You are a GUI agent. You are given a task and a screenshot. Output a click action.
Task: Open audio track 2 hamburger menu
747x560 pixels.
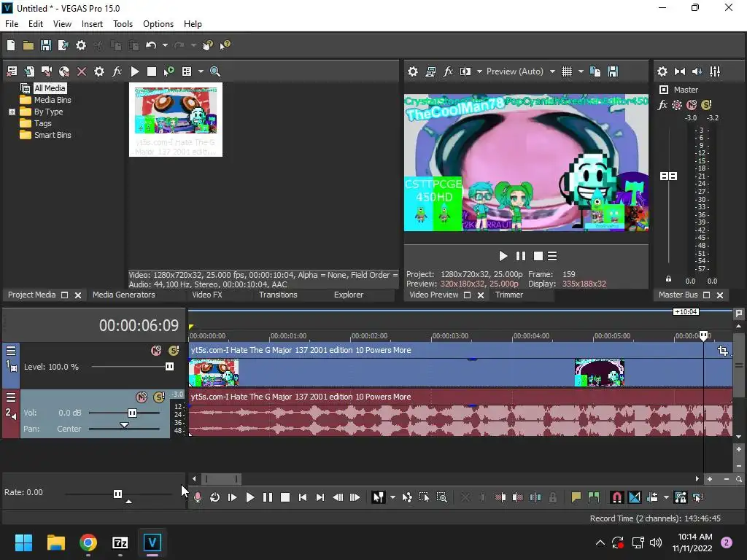11,397
